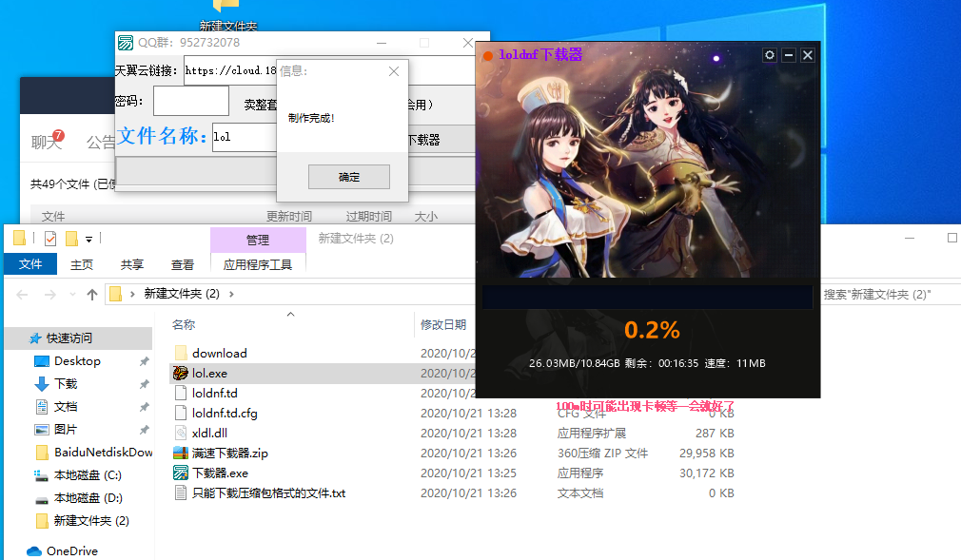The width and height of the screenshot is (961, 560).
Task: Click the 密码 input field
Action: click(x=191, y=101)
